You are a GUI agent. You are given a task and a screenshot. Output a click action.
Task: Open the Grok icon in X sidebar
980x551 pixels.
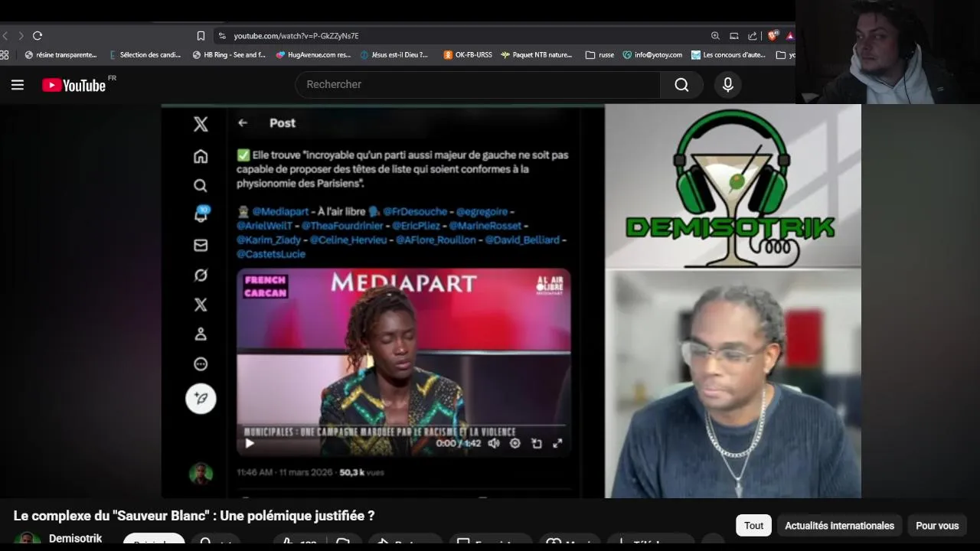[201, 275]
